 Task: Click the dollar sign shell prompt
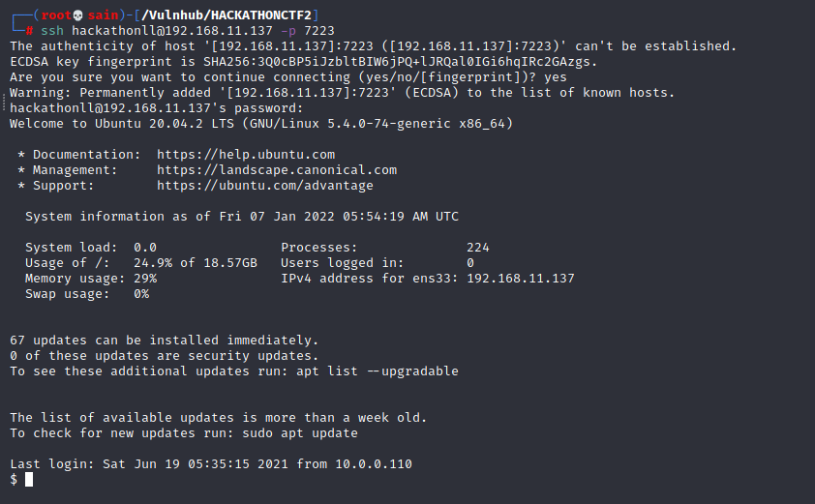pos(14,479)
